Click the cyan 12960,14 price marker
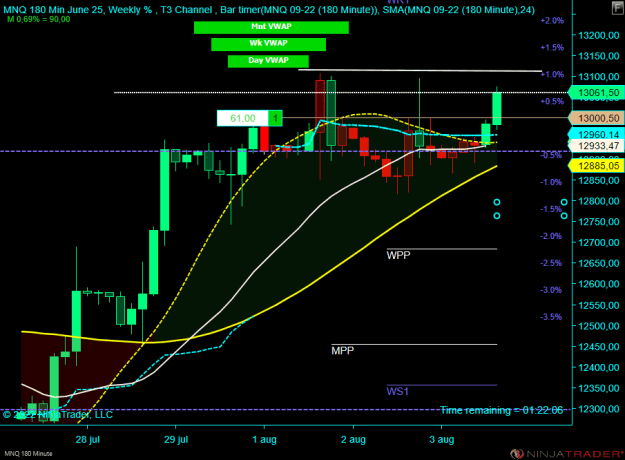 [596, 134]
